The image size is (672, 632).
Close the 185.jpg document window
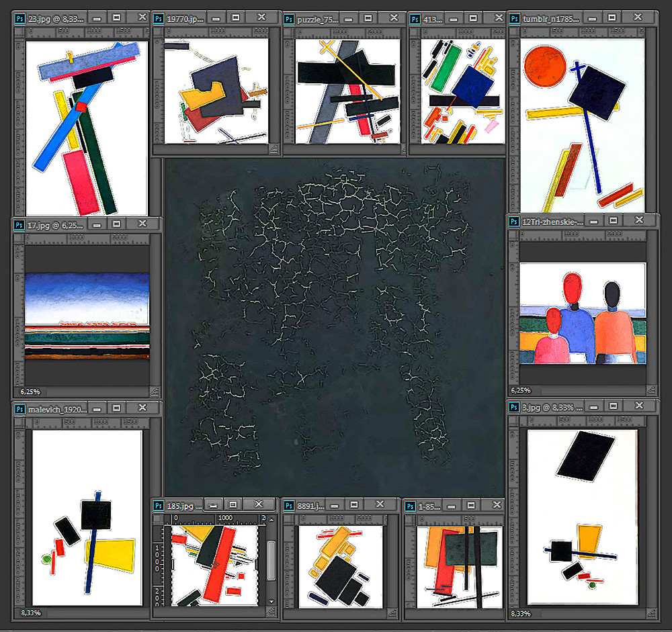tap(259, 504)
